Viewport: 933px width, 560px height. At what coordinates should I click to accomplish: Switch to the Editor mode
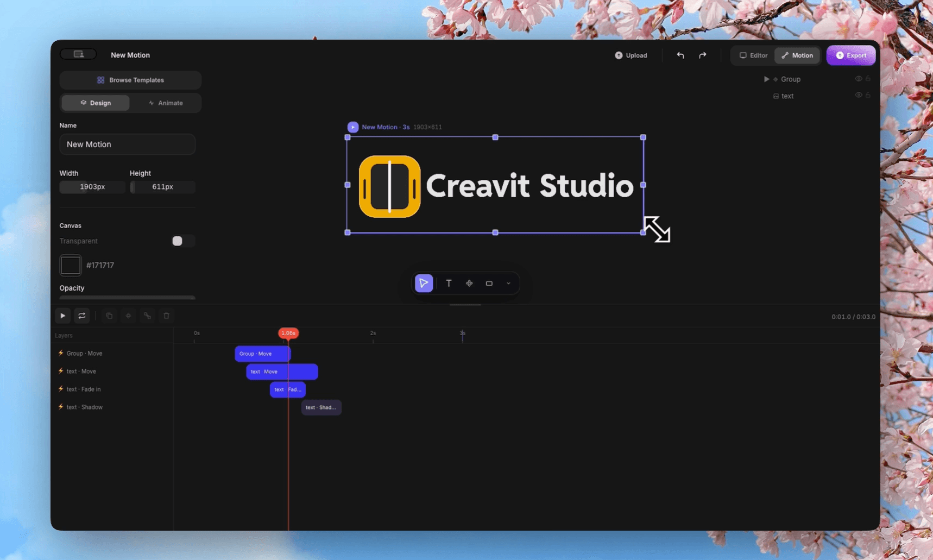click(753, 55)
